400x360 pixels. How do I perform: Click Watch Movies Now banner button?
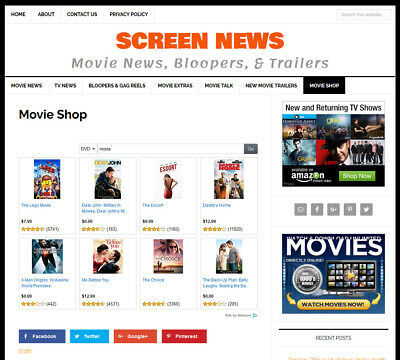click(333, 304)
